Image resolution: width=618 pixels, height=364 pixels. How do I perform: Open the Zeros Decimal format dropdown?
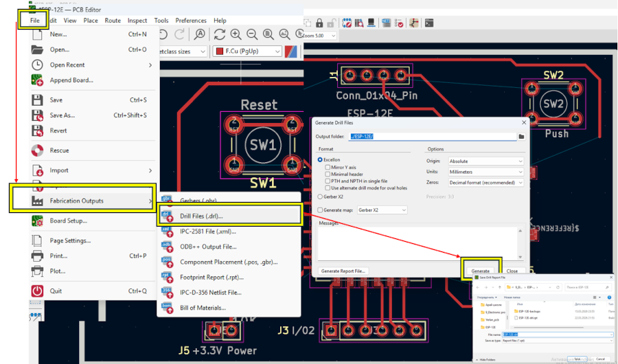tap(486, 183)
